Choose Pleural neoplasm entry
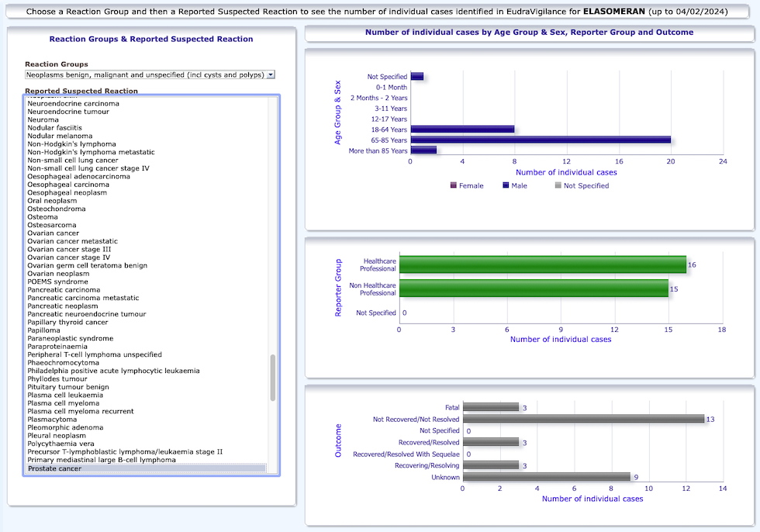 click(x=57, y=436)
